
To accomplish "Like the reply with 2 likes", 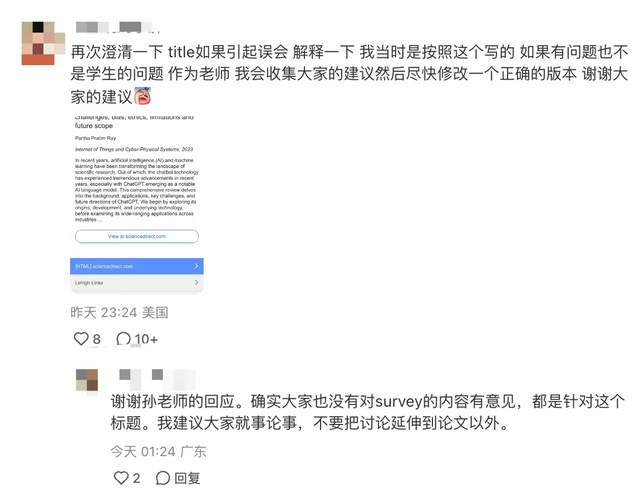I will [x=121, y=477].
